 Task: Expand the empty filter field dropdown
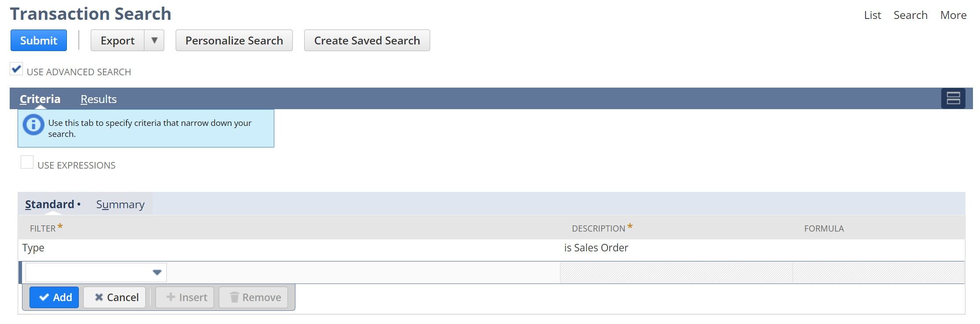tap(158, 272)
